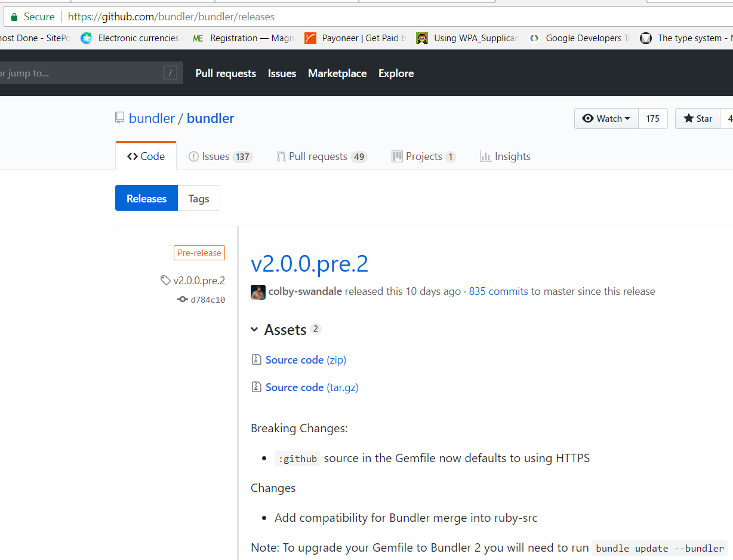Click the Secure padlock in the address bar
Viewport: 733px width, 560px height.
click(x=13, y=16)
